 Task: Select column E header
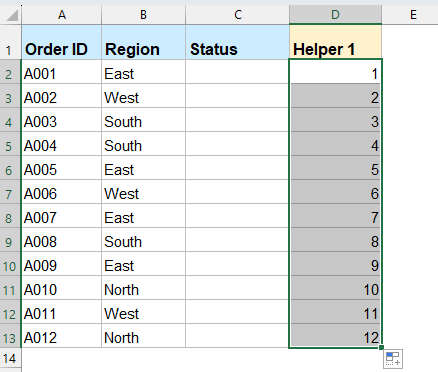click(x=413, y=15)
